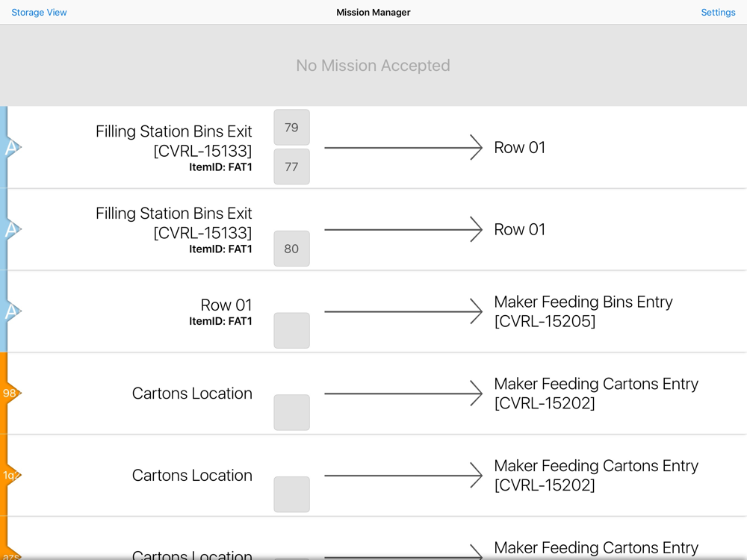The image size is (747, 560).
Task: Click the arrow in the bin 80 mission
Action: 403,230
